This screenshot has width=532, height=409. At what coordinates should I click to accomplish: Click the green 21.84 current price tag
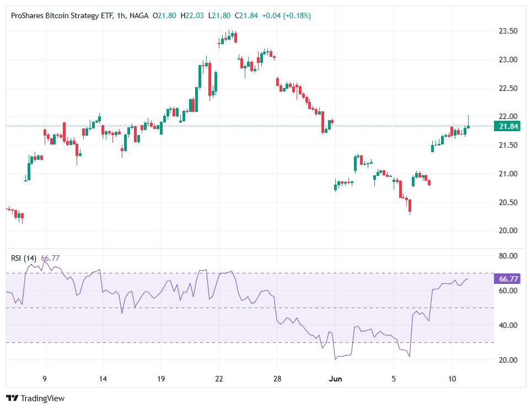[509, 127]
